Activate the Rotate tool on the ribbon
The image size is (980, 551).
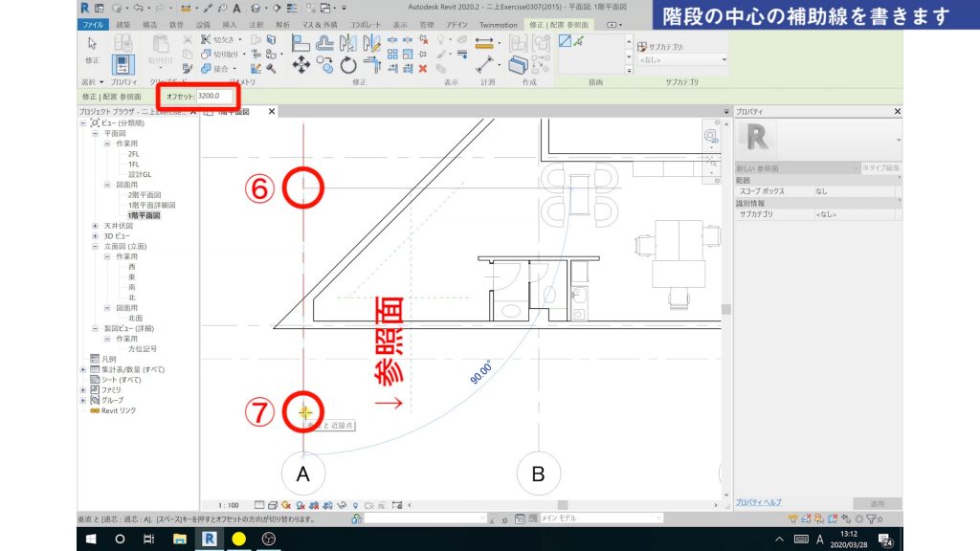coord(346,64)
